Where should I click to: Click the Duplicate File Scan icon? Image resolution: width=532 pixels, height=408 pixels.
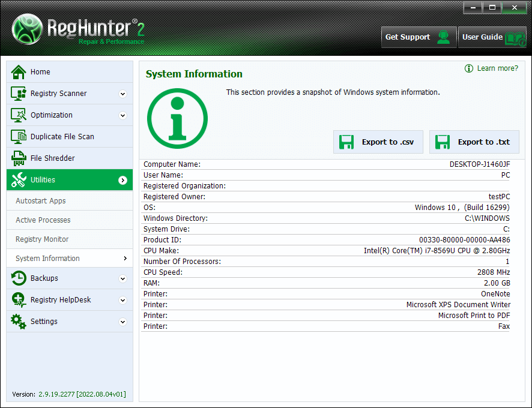coord(19,137)
